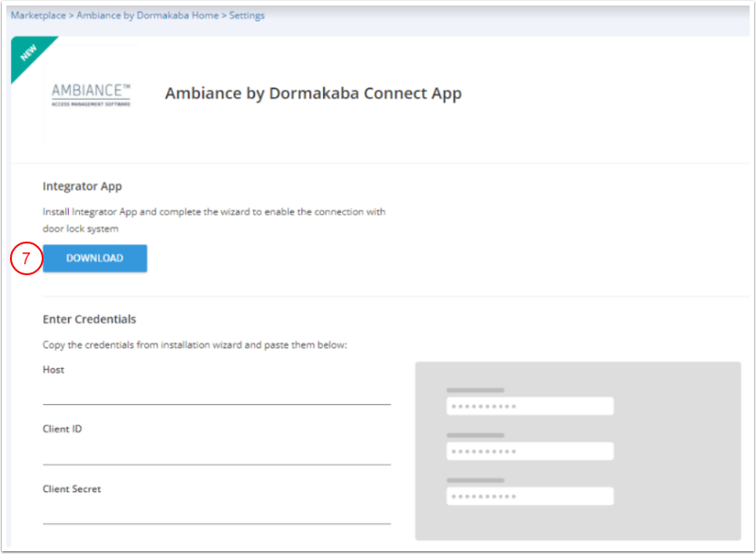The image size is (756, 554).
Task: Click the Ambiance by Dormakaba Connect App title
Action: coord(313,94)
